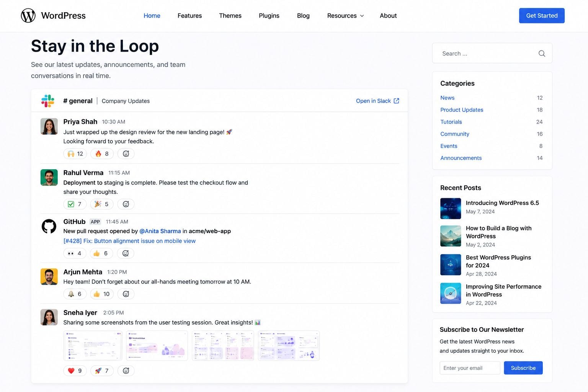Open the News category
This screenshot has height=392, width=588.
447,98
